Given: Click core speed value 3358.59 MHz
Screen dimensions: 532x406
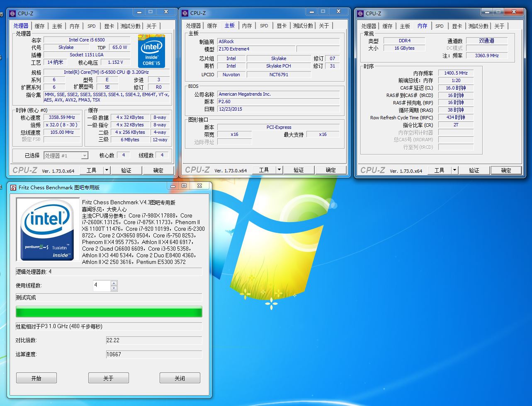Looking at the screenshot, I should pos(62,117).
